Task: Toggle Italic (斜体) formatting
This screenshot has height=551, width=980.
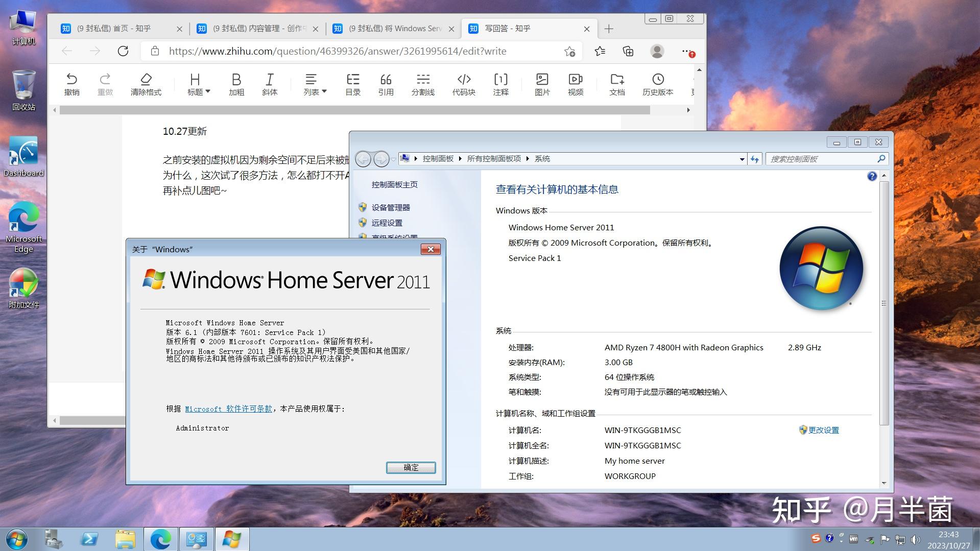Action: pyautogui.click(x=270, y=84)
